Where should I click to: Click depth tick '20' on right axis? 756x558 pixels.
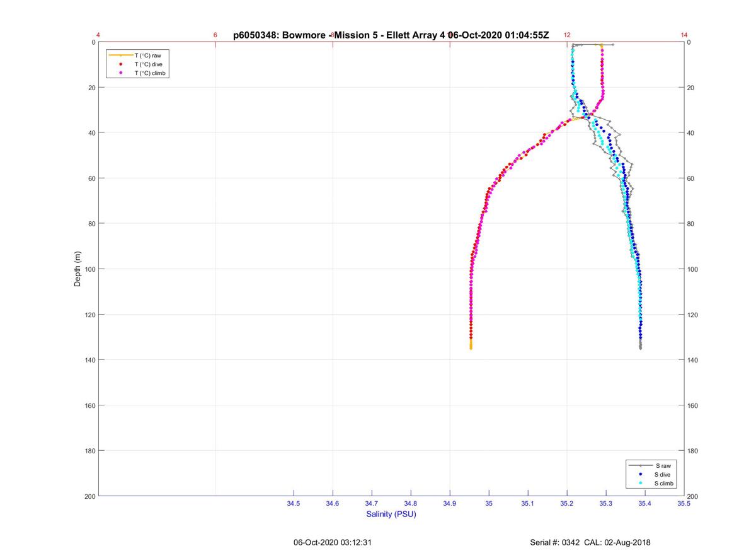(x=691, y=88)
